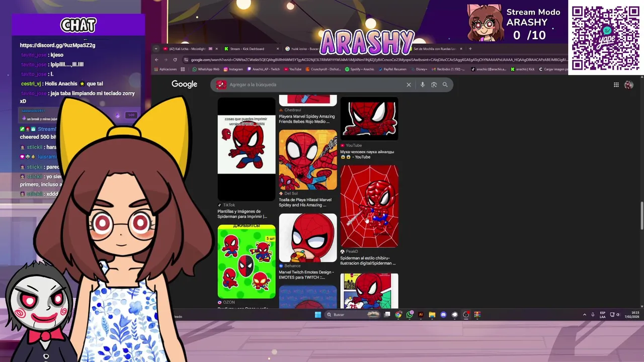Open Spiderman al estilo chibiru link

[x=368, y=260]
